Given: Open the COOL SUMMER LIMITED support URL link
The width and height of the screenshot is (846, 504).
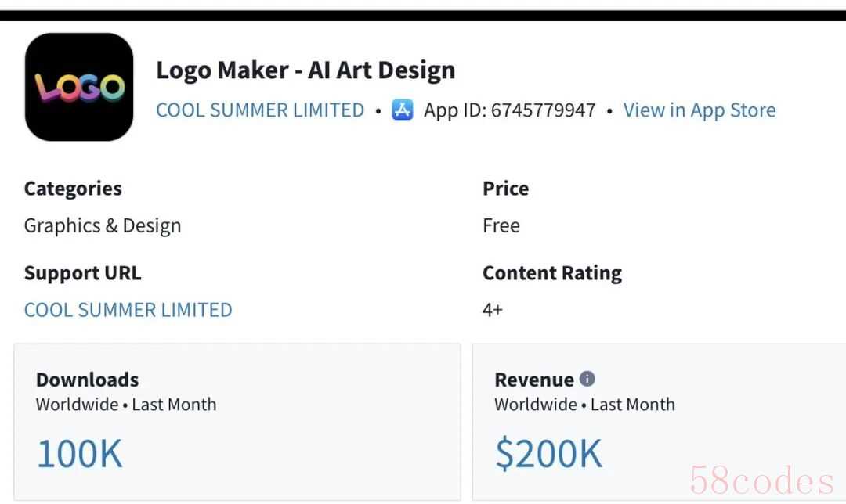Looking at the screenshot, I should [x=128, y=310].
